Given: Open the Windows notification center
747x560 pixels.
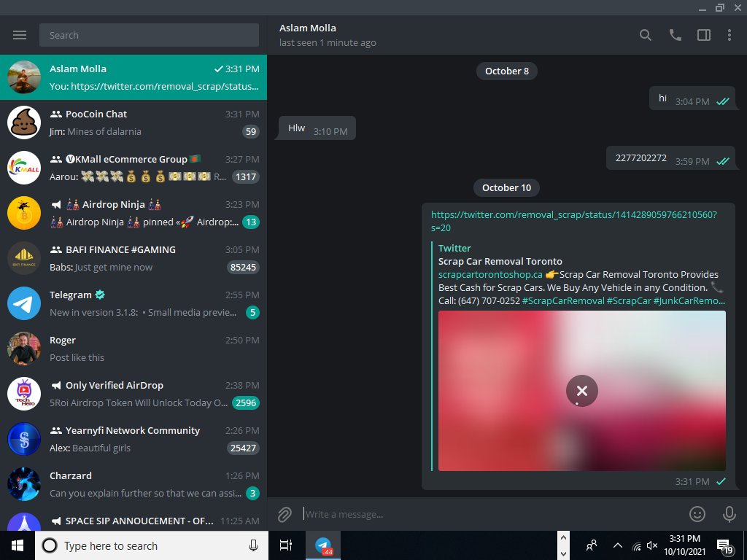Looking at the screenshot, I should tap(724, 547).
